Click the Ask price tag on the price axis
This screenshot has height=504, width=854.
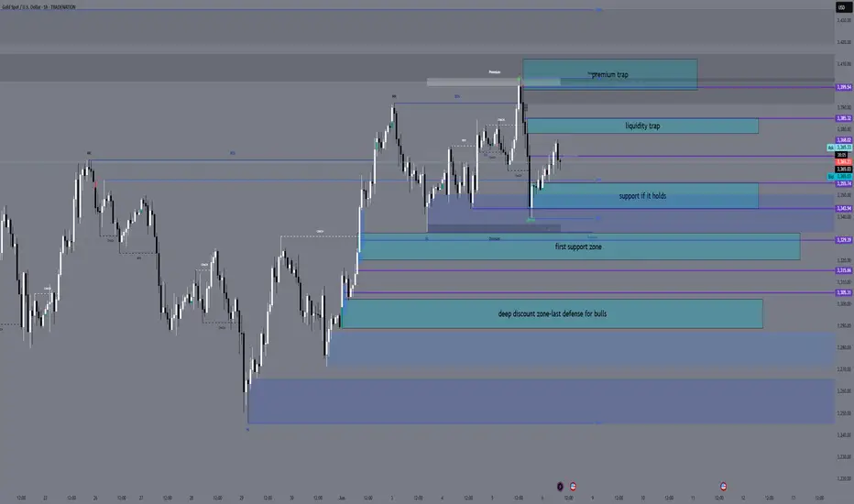[x=839, y=148]
